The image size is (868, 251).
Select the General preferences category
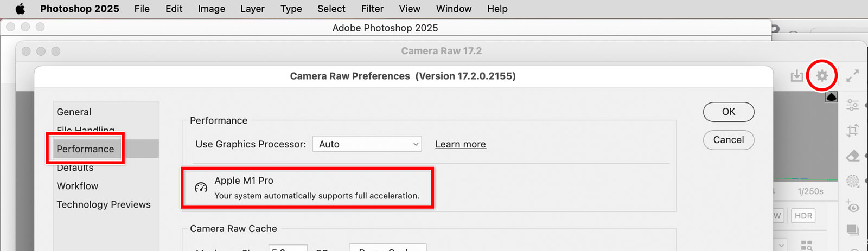coord(74,112)
